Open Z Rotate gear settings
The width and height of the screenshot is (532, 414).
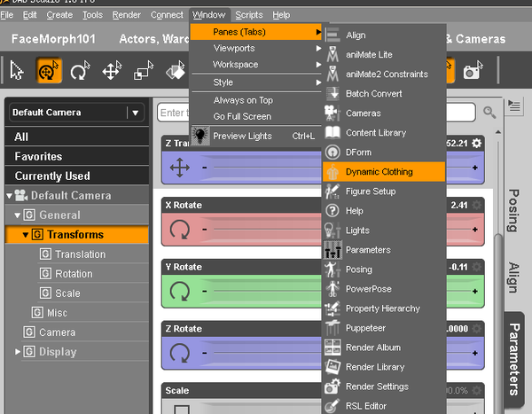click(477, 329)
